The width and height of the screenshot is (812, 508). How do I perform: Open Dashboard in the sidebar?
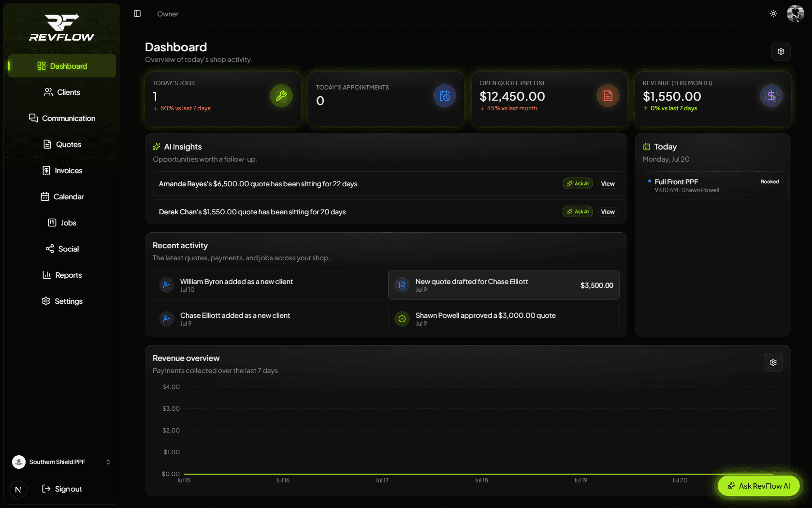[62, 66]
